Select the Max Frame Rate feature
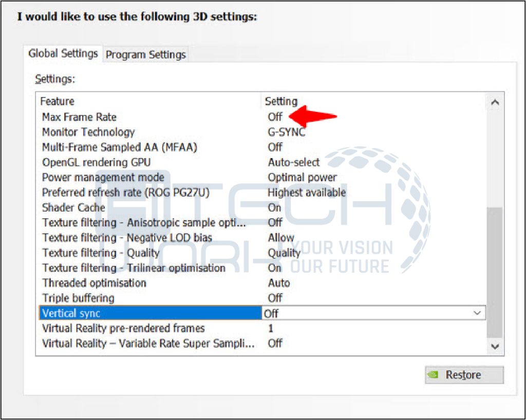The height and width of the screenshot is (420, 526). click(x=79, y=117)
